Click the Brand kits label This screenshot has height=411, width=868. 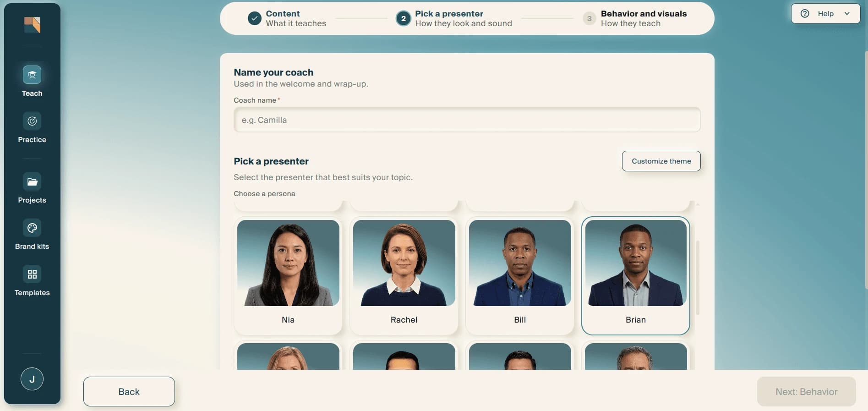pos(32,247)
